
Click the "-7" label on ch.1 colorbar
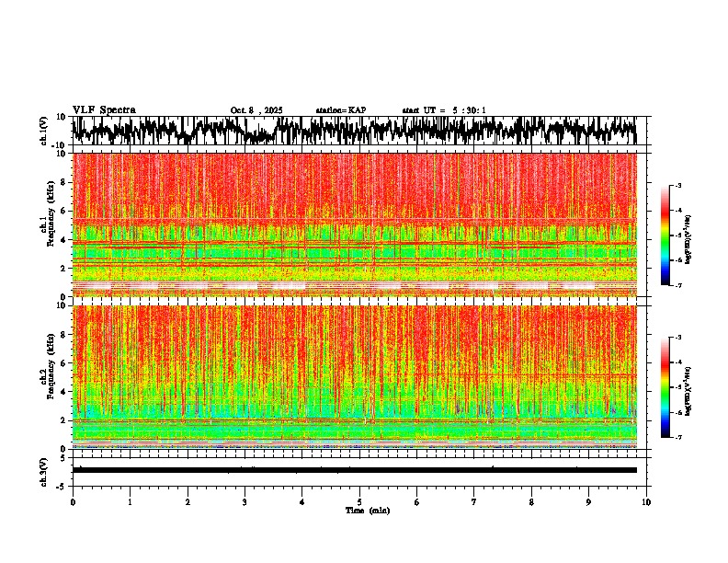[677, 285]
